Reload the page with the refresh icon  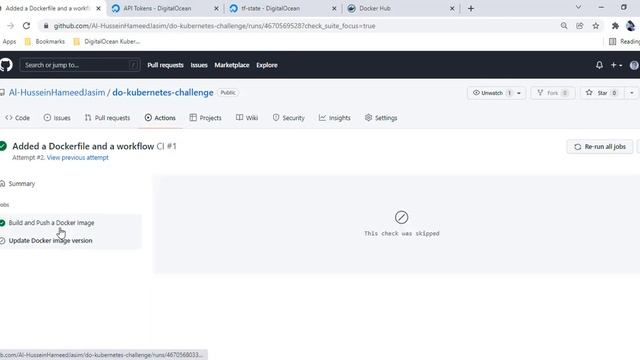pos(27,26)
